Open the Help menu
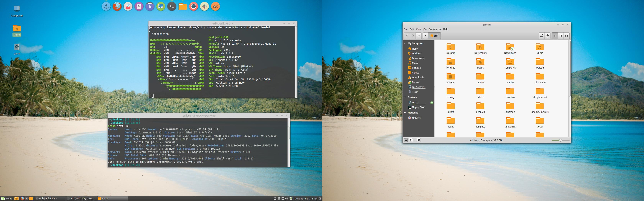The width and height of the screenshot is (644, 201). 445,29
